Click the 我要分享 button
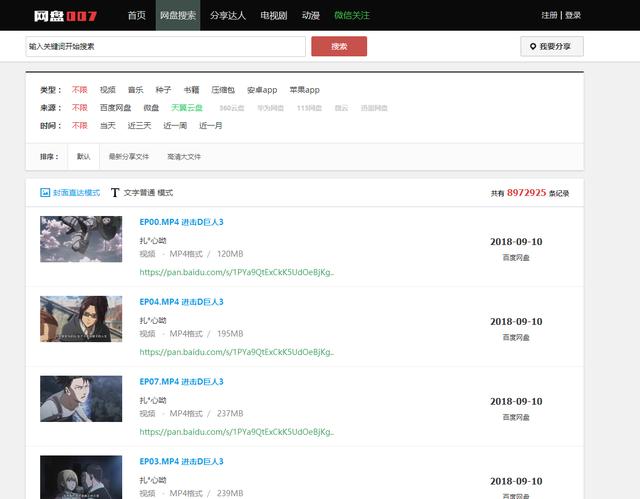Viewport: 640px width, 499px height. tap(552, 47)
